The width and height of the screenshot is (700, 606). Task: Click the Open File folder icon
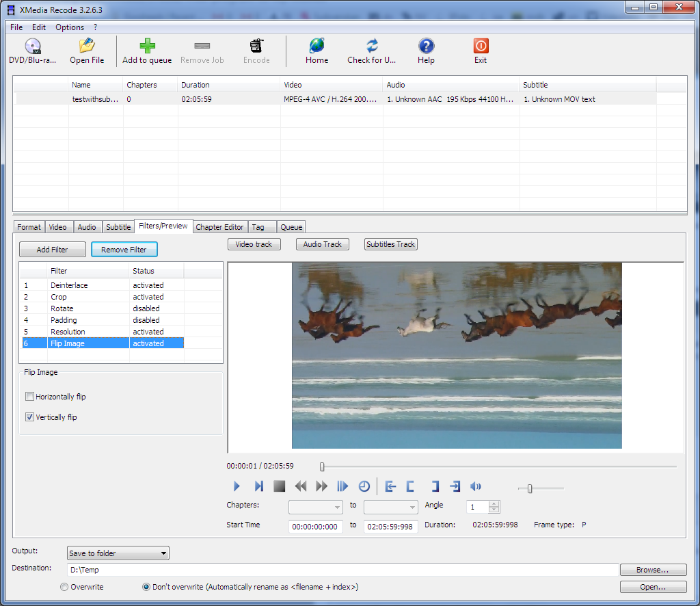click(x=87, y=47)
